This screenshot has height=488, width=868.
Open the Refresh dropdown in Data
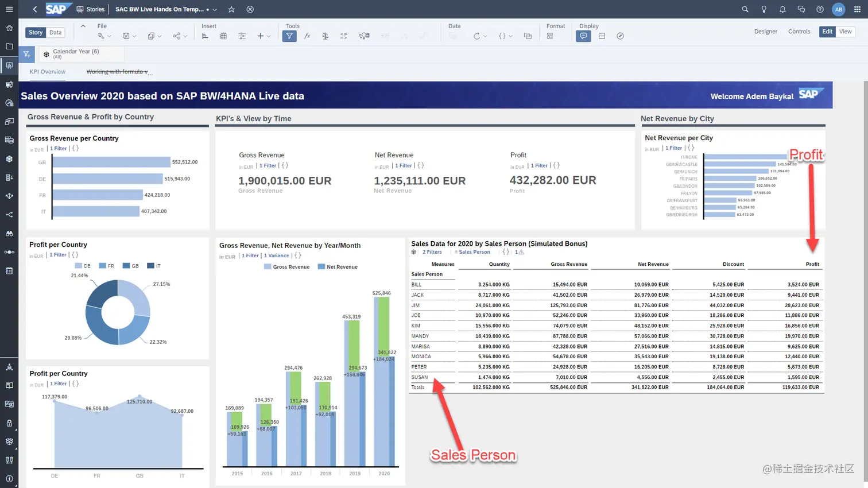[480, 36]
